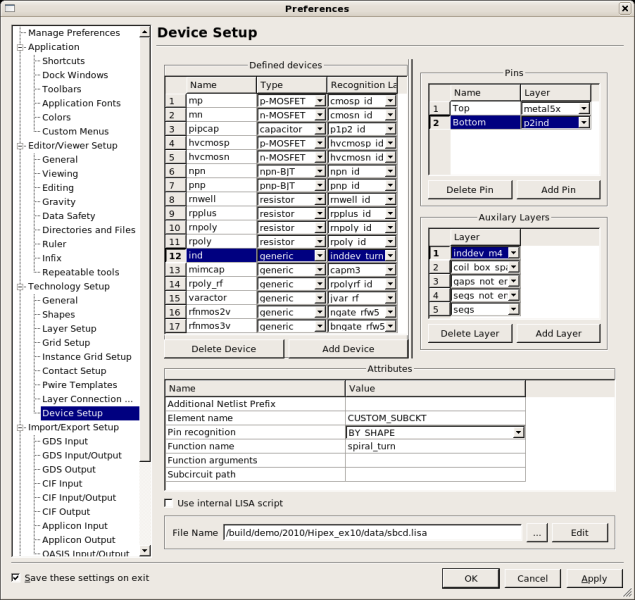
Task: Toggle 'Save these settings on exit' checkbox
Action: pyautogui.click(x=15, y=578)
